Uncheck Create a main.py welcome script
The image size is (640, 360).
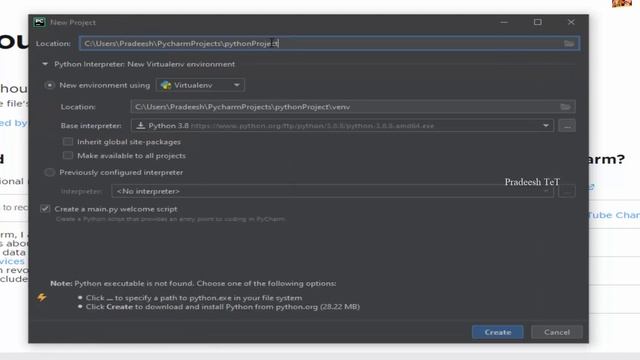coord(45,209)
